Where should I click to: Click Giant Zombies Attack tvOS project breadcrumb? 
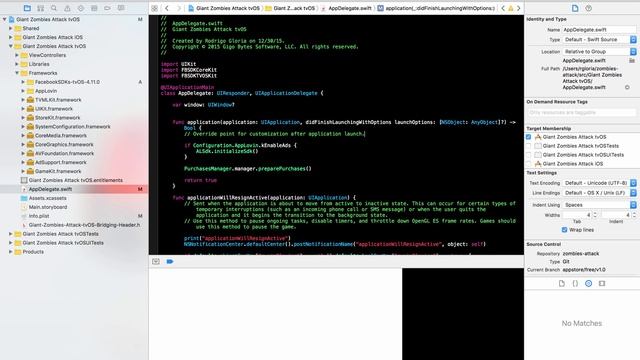[224, 8]
